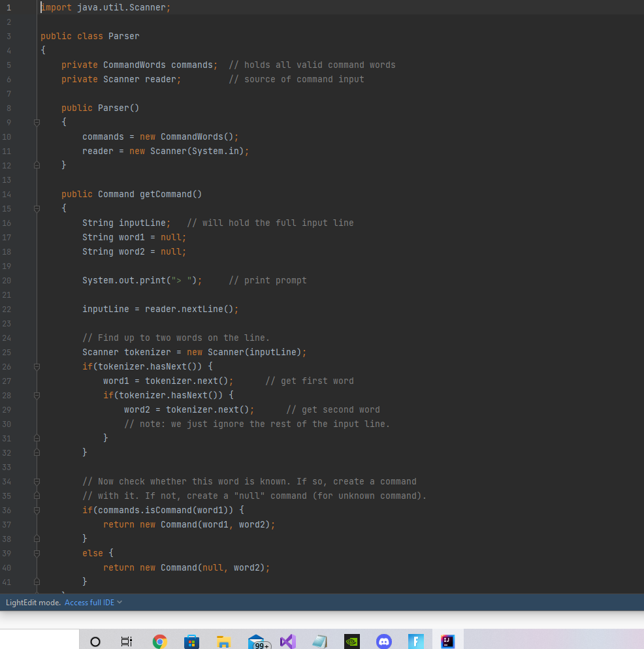The width and height of the screenshot is (644, 649).
Task: Open File Explorer from the taskbar
Action: tap(223, 641)
